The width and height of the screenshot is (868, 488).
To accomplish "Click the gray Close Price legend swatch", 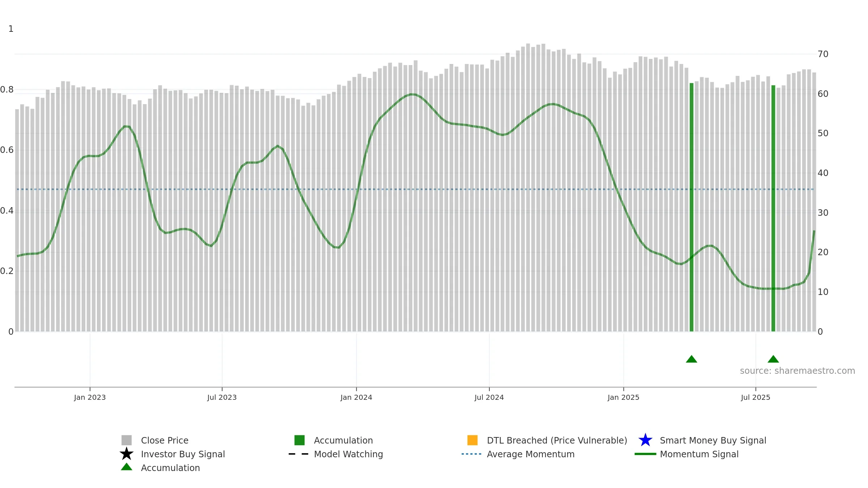I will (x=126, y=440).
